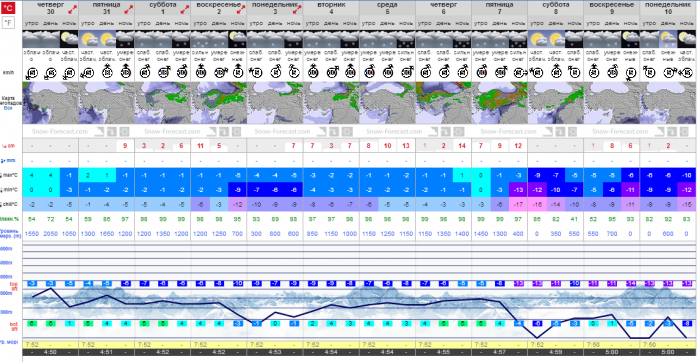The image size is (700, 362).
Task: Click Sunday 2 night moon weather icon
Action: click(x=238, y=39)
